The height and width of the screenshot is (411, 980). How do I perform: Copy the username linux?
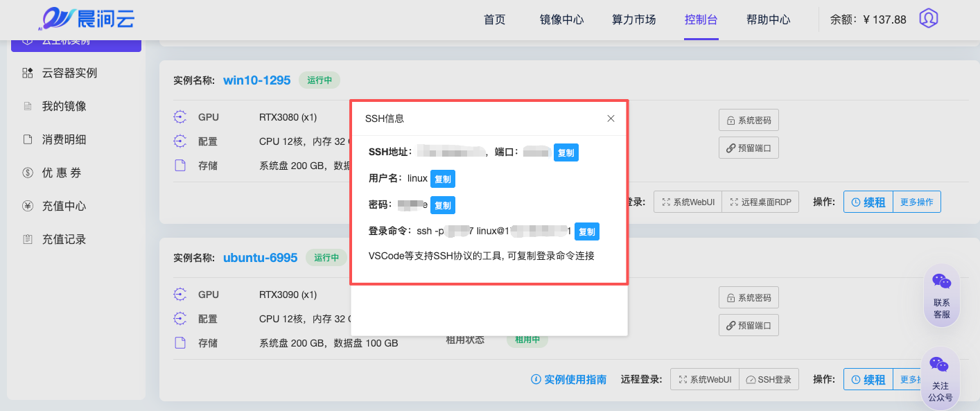pos(442,179)
